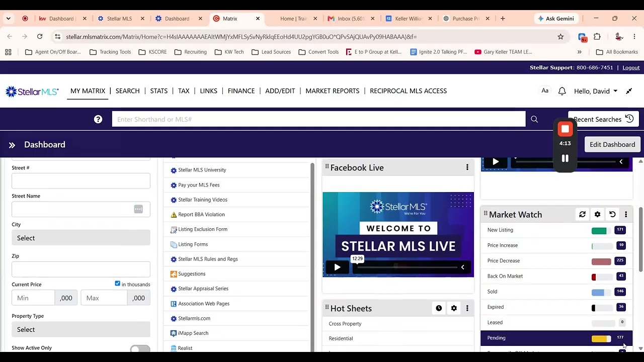This screenshot has width=644, height=362.
Task: Reload the browser page
Action: [40, 37]
